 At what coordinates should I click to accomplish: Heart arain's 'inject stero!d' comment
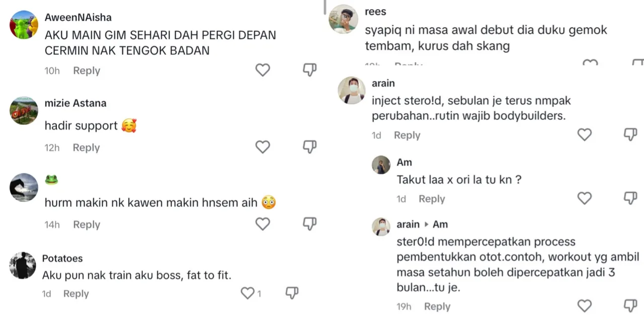(584, 134)
